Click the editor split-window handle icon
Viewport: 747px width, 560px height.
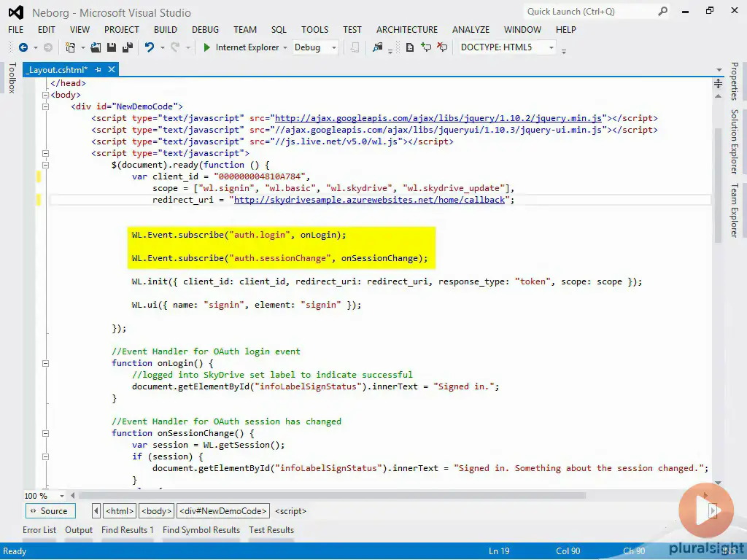718,84
